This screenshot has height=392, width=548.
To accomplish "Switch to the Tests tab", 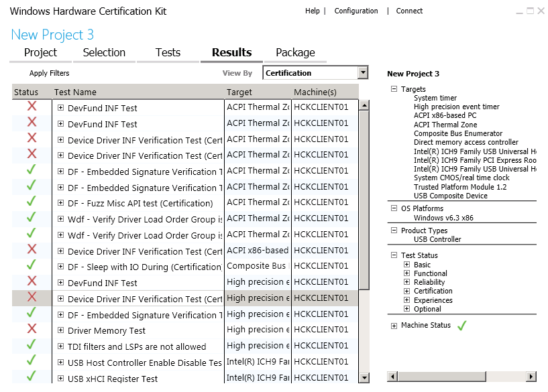I will [168, 53].
